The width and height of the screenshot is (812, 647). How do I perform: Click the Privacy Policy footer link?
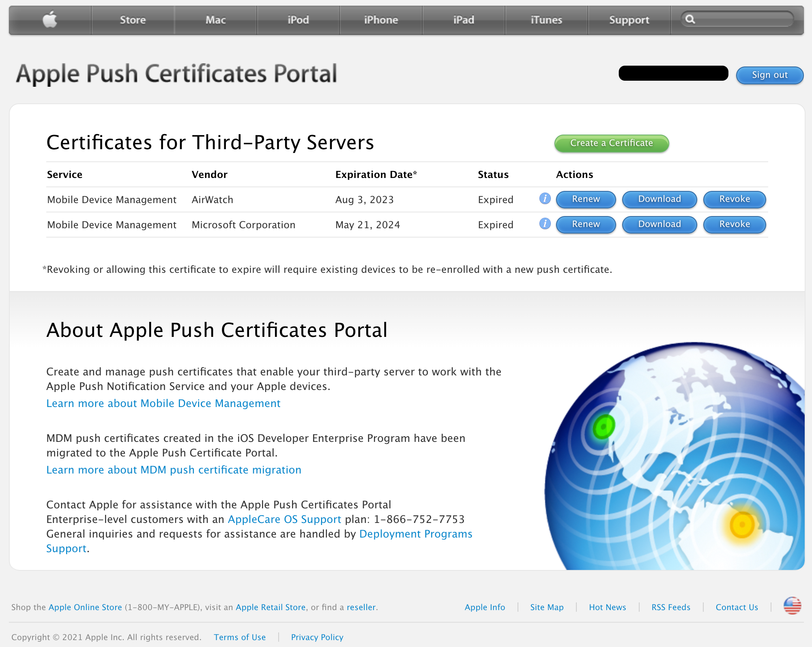(317, 637)
